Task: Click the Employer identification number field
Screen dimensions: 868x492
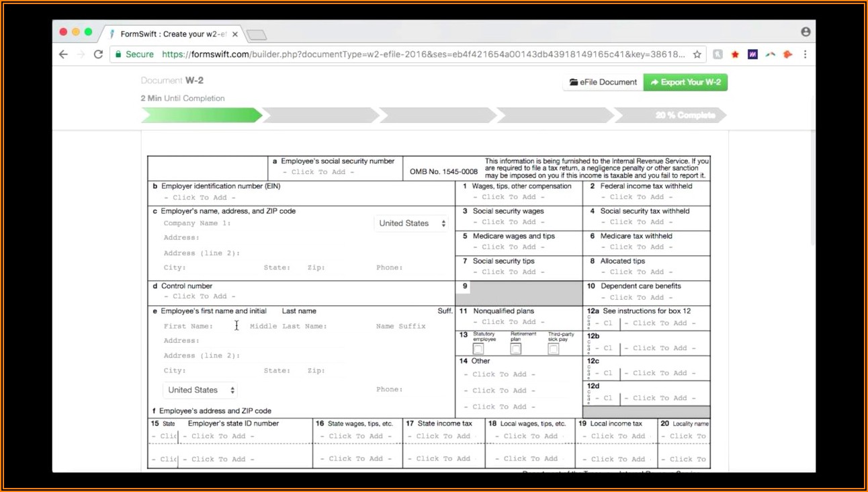Action: 200,198
